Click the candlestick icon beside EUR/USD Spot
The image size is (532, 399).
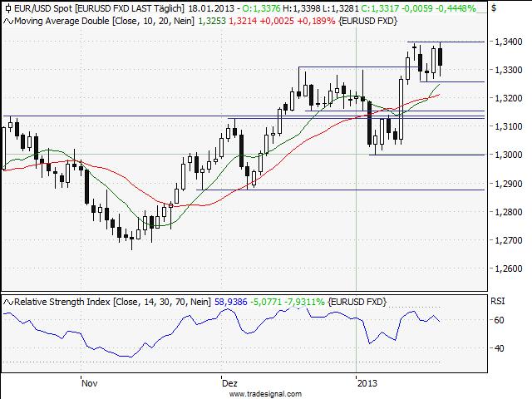(x=7, y=7)
